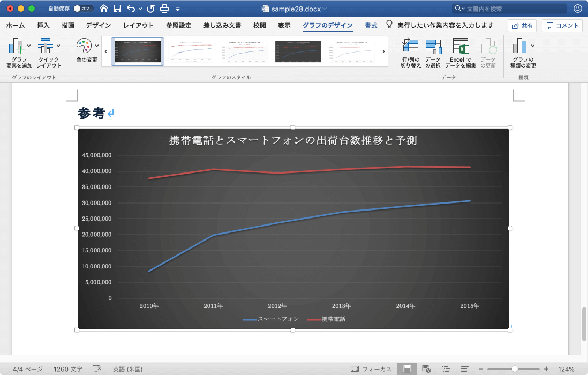Screen dimensions: 588x375
Task: Switch to web layout view icon
Action: (426, 369)
